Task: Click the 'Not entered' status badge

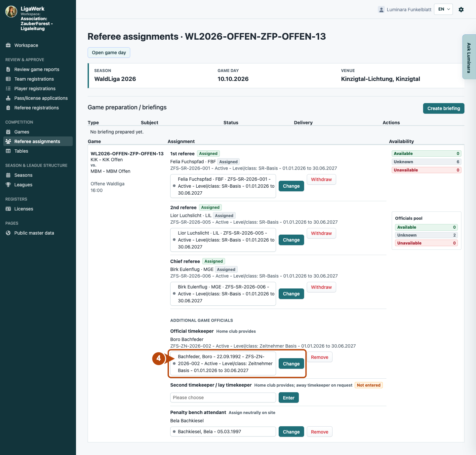Action: click(x=369, y=385)
